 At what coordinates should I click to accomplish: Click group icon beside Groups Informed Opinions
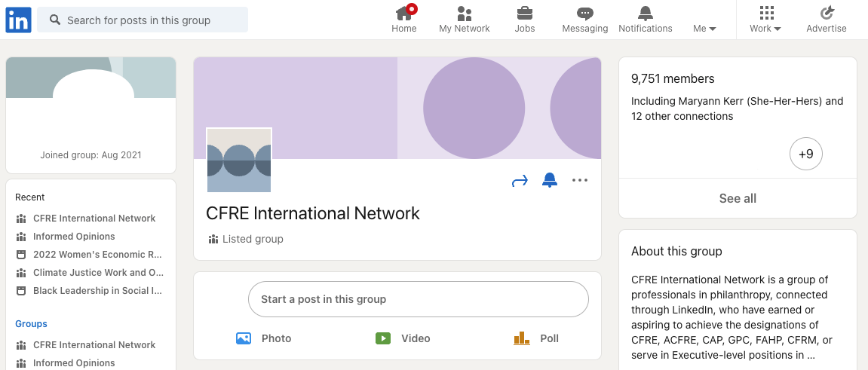pos(21,363)
